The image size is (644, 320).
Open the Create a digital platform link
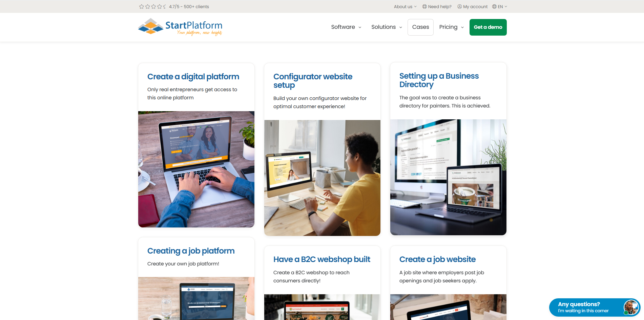point(193,77)
